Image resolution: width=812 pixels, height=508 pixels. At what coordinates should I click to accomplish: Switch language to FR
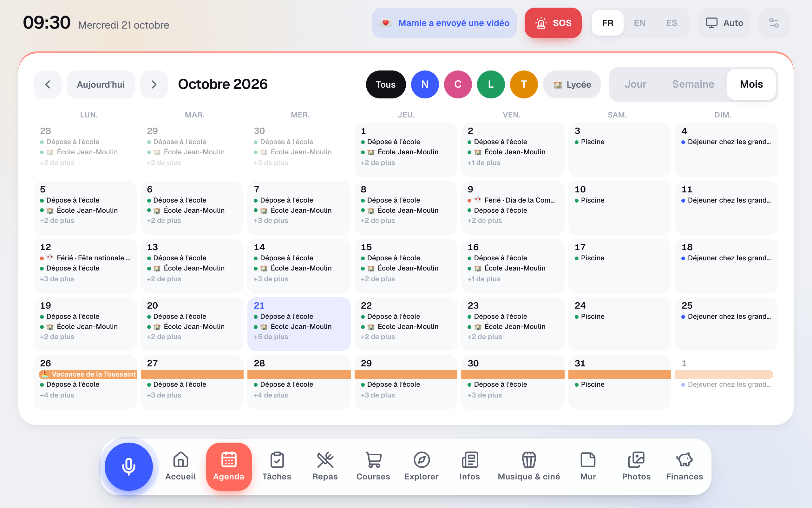pos(608,23)
